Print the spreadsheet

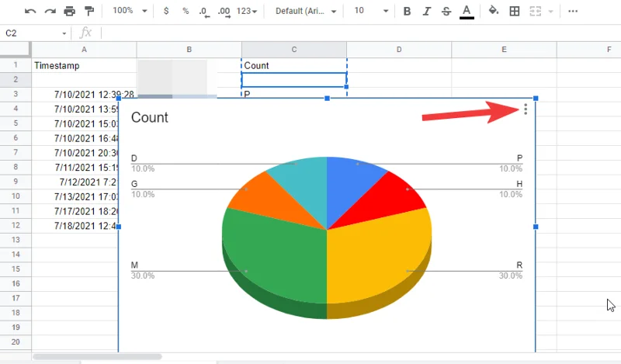coord(69,11)
